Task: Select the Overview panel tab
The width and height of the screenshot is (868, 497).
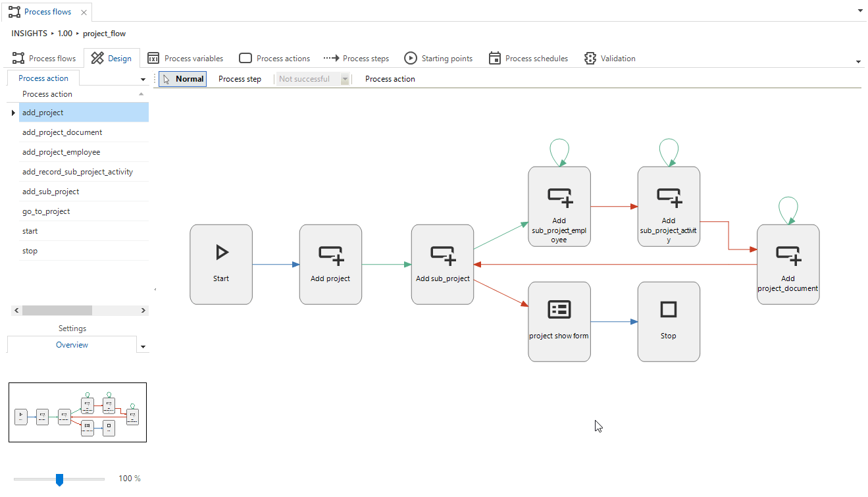Action: click(x=72, y=345)
